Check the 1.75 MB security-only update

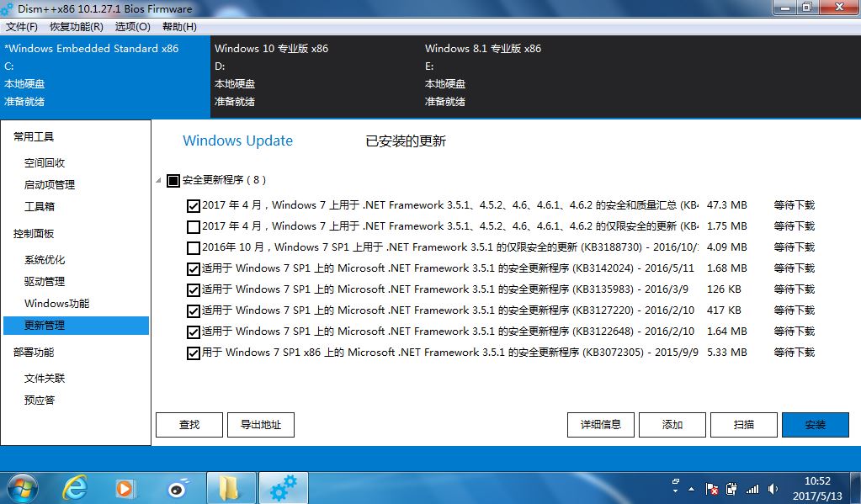pos(193,226)
